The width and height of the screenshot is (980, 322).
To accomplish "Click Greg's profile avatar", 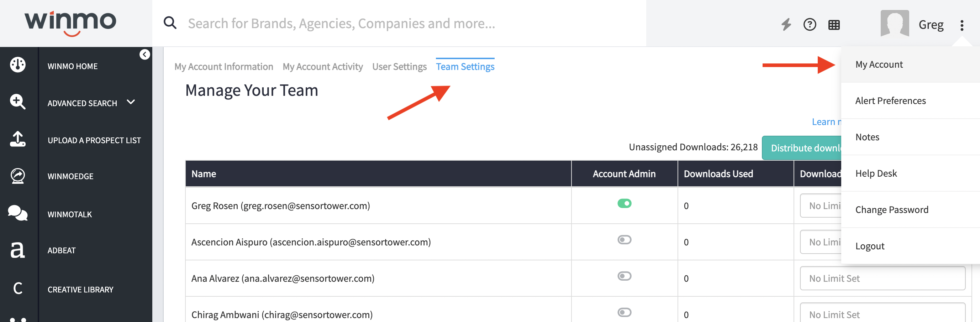I will [895, 23].
